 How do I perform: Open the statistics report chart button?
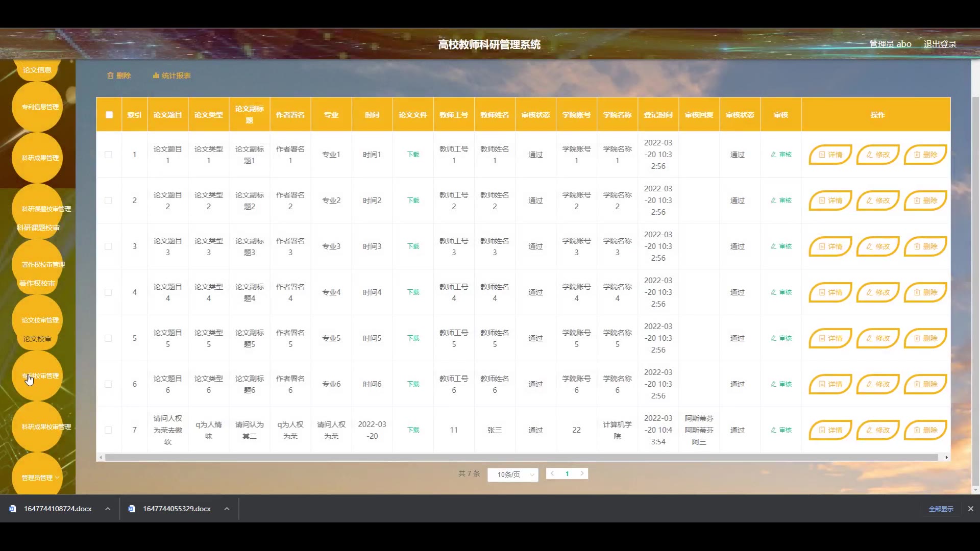171,76
